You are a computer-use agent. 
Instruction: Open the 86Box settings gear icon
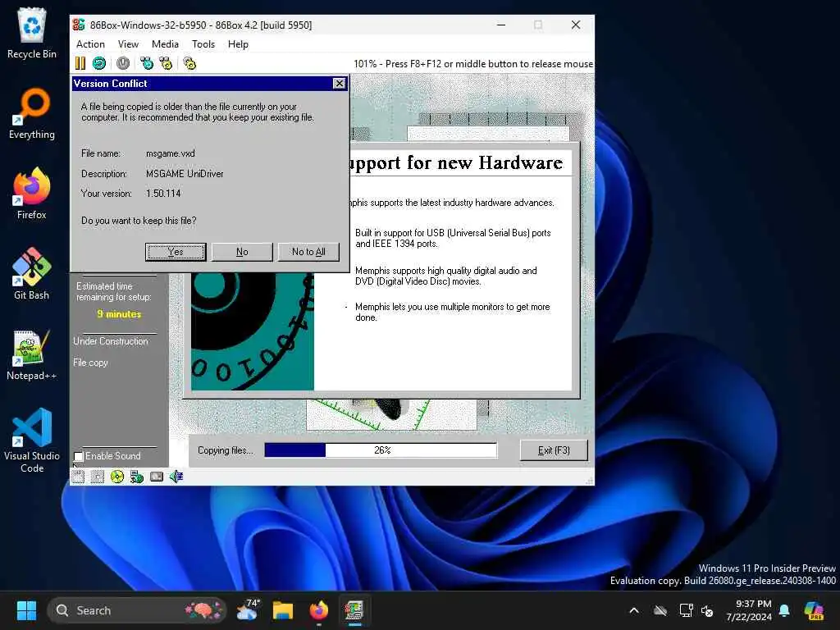(189, 63)
